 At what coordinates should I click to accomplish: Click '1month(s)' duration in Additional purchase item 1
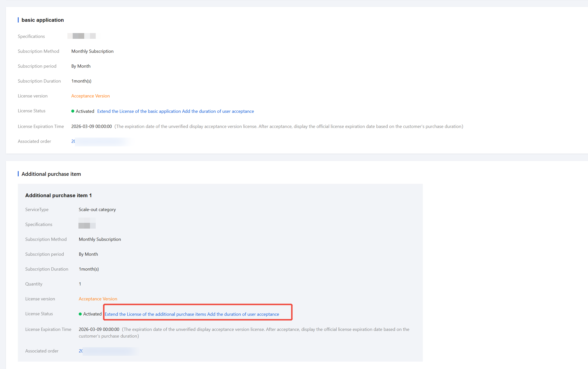pos(89,269)
